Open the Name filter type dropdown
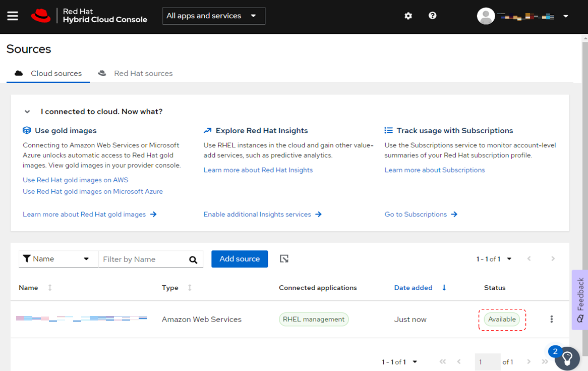This screenshot has width=588, height=371. point(58,259)
